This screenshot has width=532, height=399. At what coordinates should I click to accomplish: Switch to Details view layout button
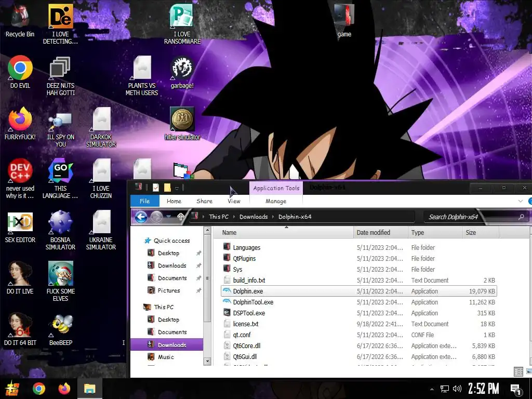tap(518, 372)
